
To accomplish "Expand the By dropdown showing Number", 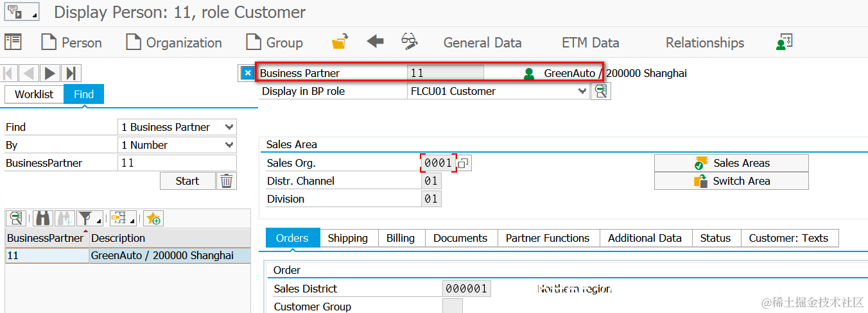I will pos(229,145).
